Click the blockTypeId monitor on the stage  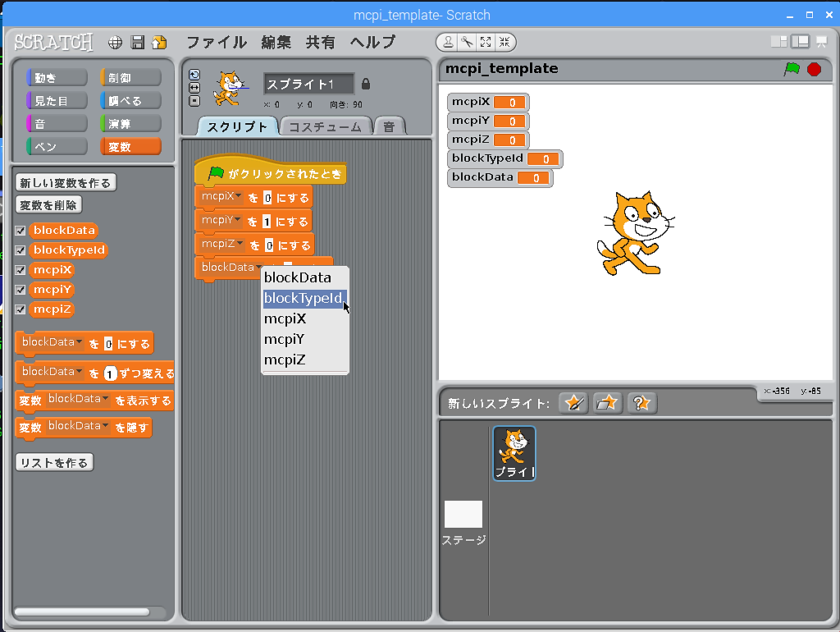click(505, 158)
